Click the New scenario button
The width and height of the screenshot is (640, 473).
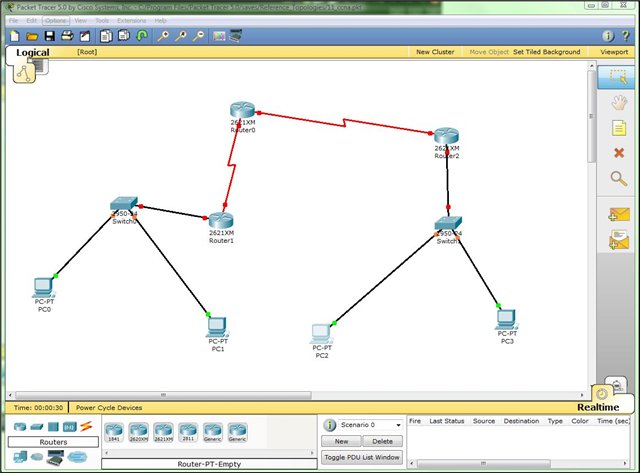pos(341,441)
